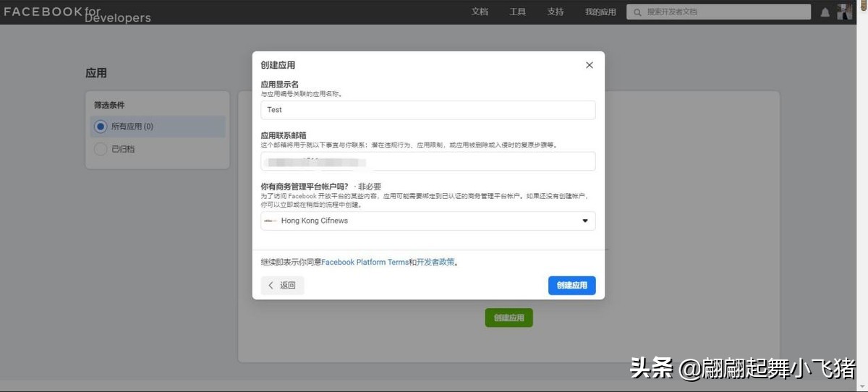Open the notifications bell icon
The image size is (868, 392).
[x=825, y=12]
